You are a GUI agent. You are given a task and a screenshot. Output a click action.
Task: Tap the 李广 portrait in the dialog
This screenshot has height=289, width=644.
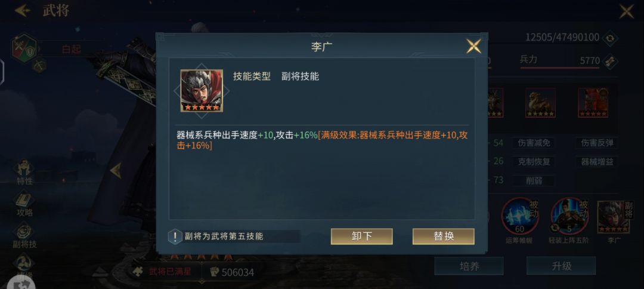[x=202, y=90]
